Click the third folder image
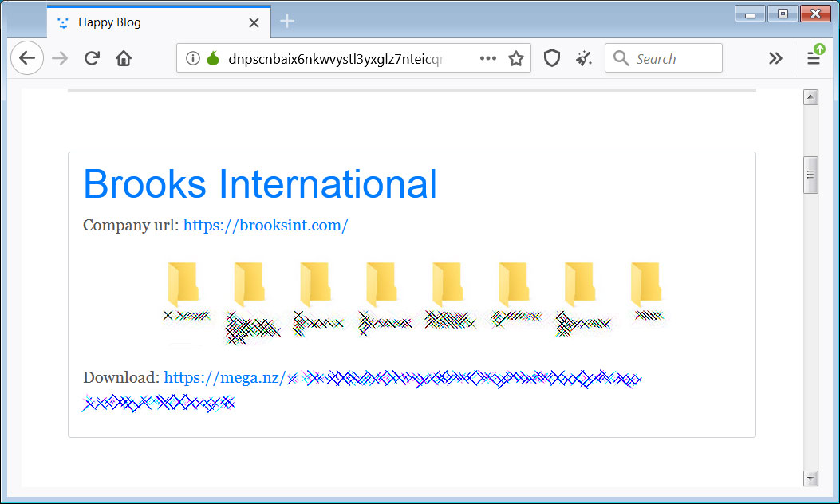Viewport: 840px width, 504px height. tap(316, 285)
